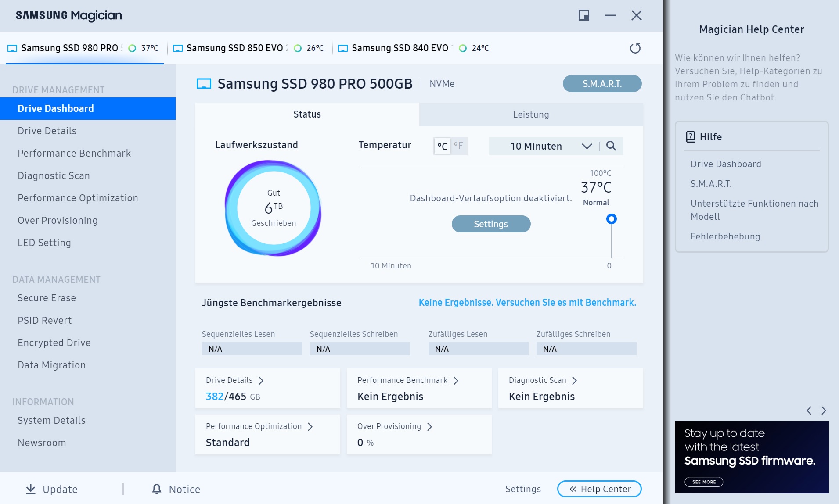
Task: Click the 382/465 GB usage value
Action: pos(233,397)
